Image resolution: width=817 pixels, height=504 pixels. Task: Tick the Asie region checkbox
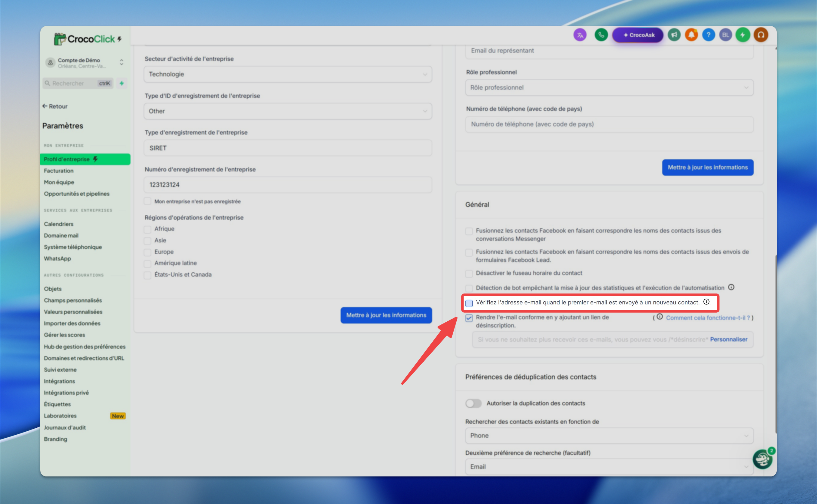click(x=147, y=241)
